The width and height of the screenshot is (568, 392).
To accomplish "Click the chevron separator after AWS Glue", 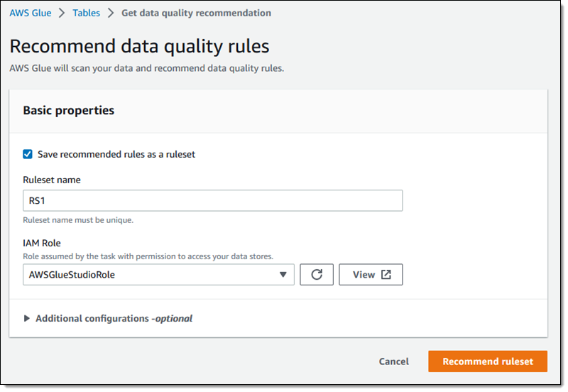I will (61, 13).
